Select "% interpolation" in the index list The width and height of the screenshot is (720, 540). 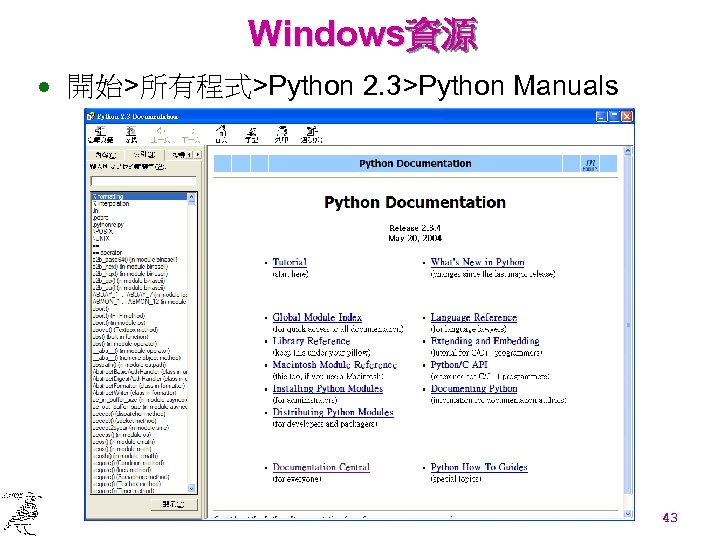coord(111,203)
